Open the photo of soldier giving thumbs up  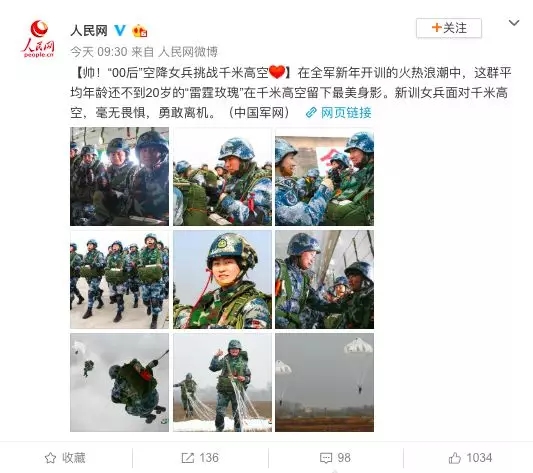pos(222,383)
